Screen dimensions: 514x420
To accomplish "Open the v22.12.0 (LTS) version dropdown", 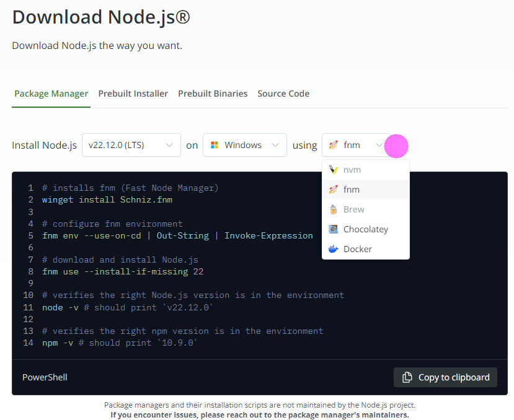I will point(131,145).
